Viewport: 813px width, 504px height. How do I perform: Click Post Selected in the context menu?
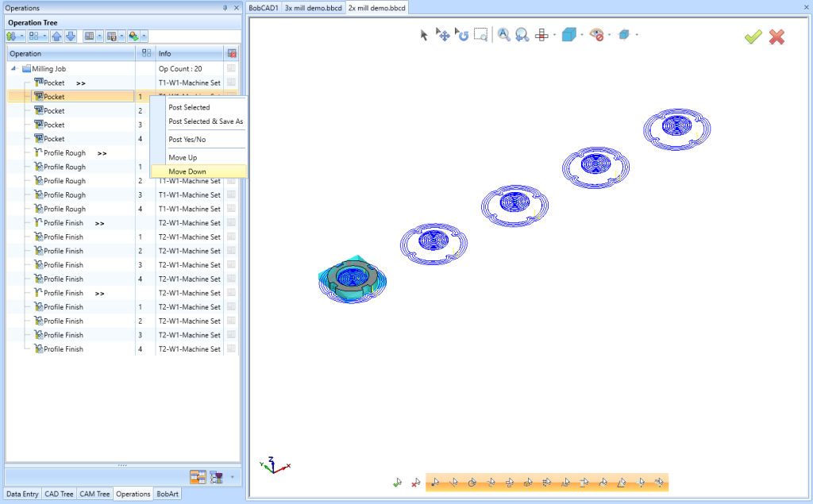click(191, 107)
